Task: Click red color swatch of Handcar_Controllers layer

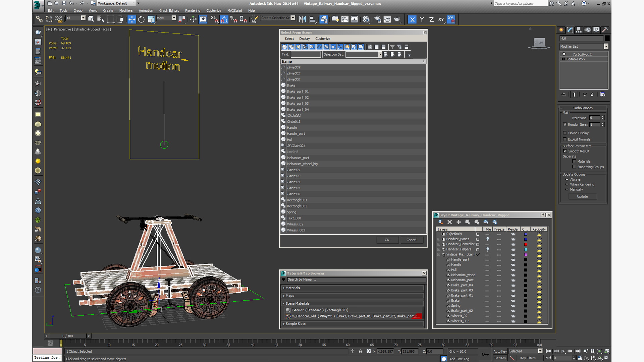Action: [x=526, y=244]
